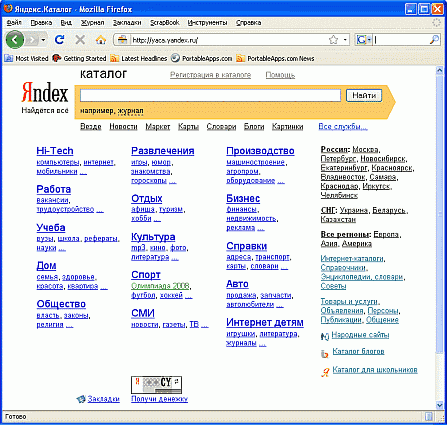The image size is (447, 425).
Task: Click inside the Yandex catalog search field
Action: 210,95
